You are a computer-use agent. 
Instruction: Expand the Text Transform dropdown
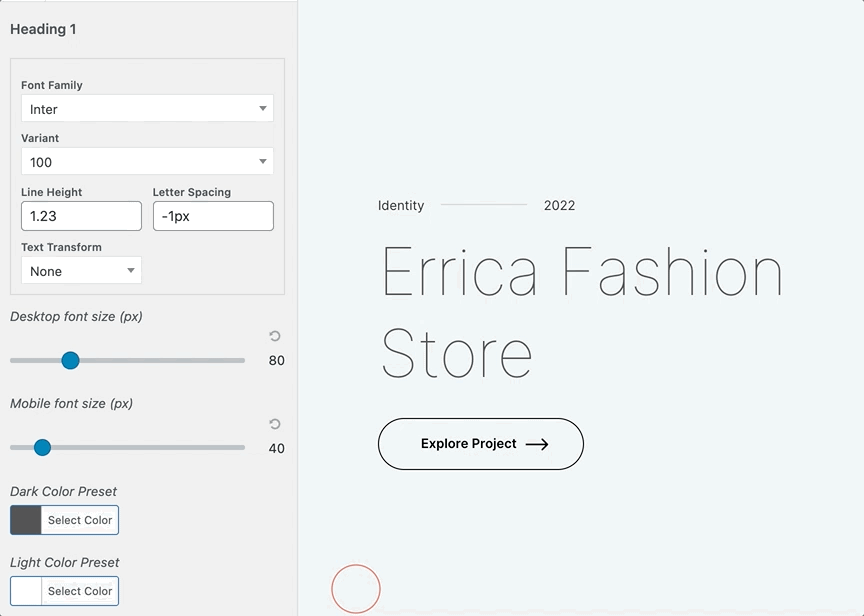click(81, 271)
